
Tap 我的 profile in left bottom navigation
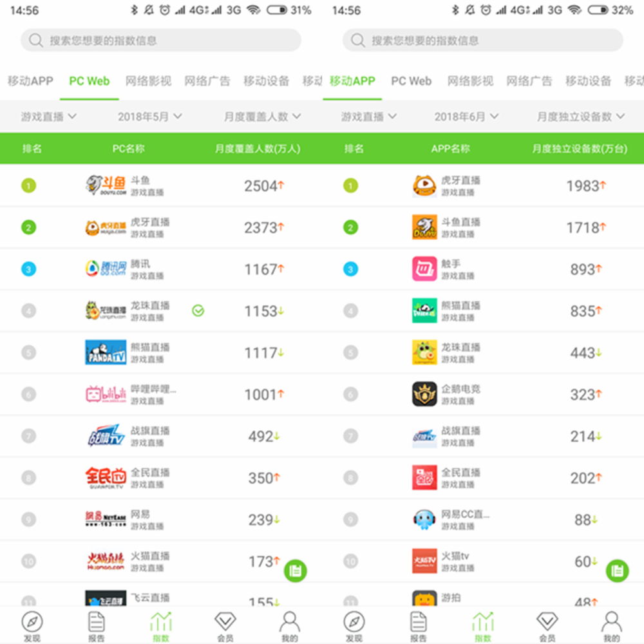[290, 627]
